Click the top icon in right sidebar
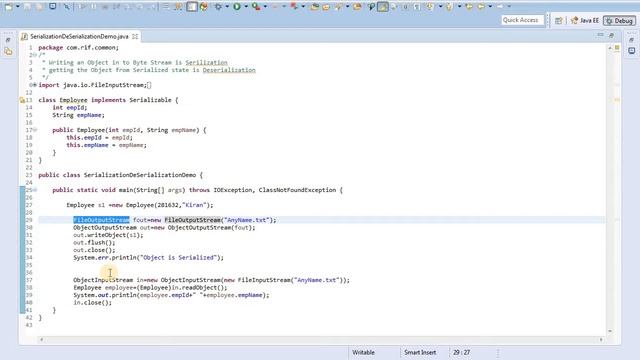 (631, 40)
